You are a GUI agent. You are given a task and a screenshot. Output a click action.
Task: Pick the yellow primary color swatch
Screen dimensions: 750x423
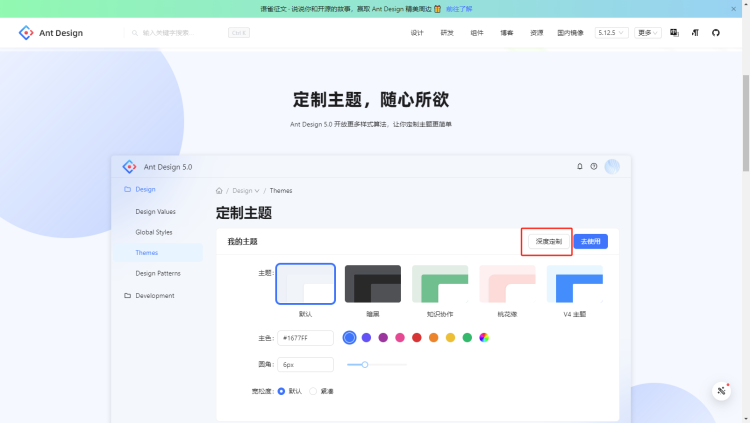click(450, 337)
